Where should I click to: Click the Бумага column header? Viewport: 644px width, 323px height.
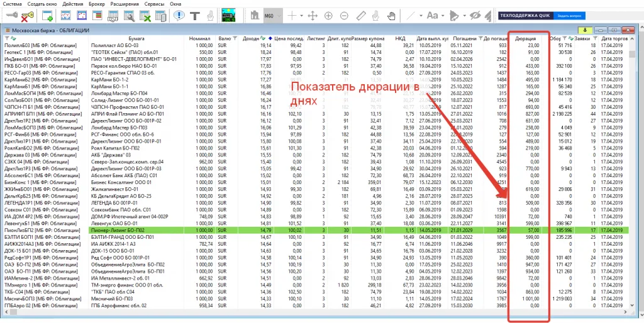[x=136, y=38]
